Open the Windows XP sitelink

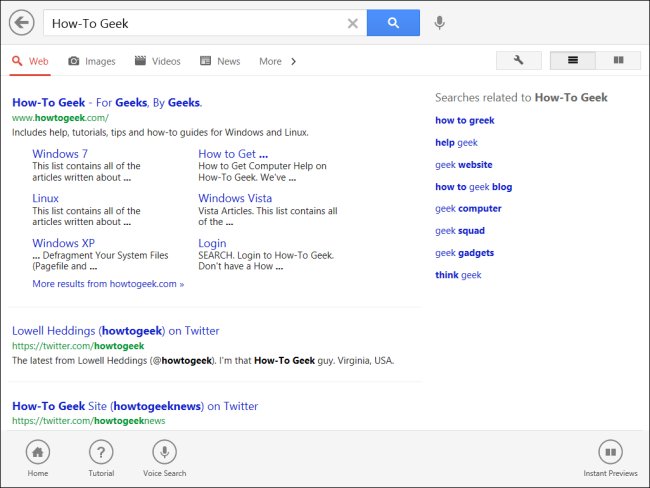(x=63, y=243)
